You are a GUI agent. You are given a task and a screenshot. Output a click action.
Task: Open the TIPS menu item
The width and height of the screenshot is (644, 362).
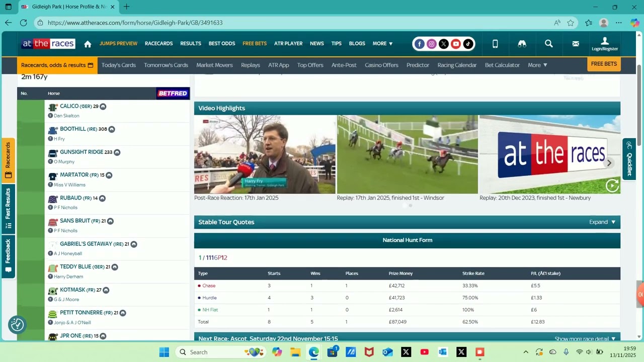pyautogui.click(x=337, y=44)
